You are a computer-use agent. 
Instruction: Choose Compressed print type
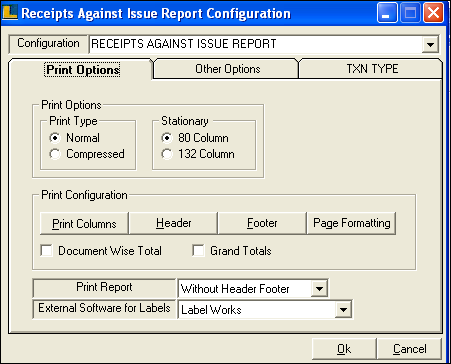[x=55, y=154]
